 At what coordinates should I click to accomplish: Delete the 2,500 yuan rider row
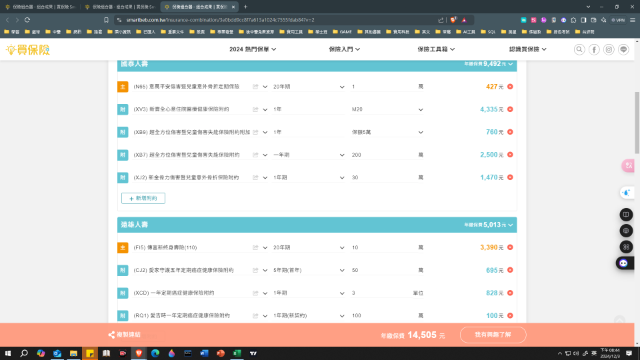tap(510, 155)
